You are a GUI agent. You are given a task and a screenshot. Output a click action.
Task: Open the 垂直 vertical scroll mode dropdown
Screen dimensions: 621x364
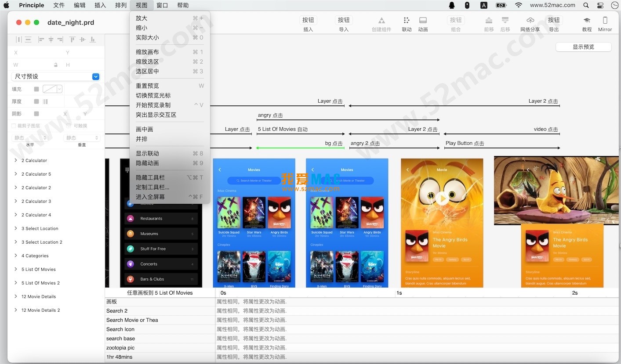82,138
